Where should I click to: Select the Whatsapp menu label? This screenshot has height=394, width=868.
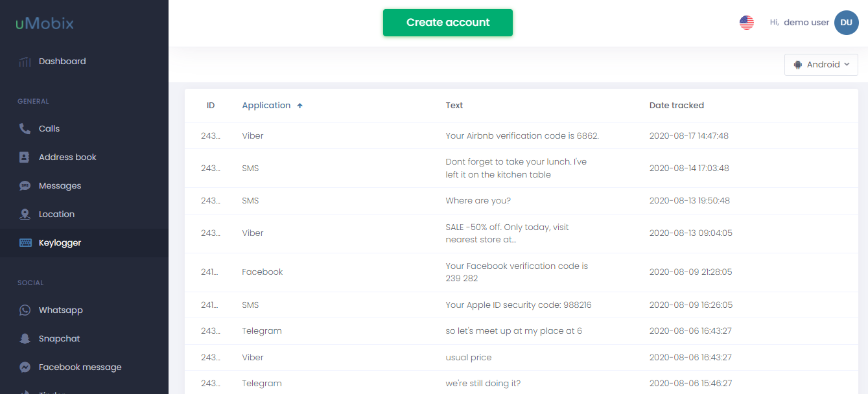pos(60,310)
